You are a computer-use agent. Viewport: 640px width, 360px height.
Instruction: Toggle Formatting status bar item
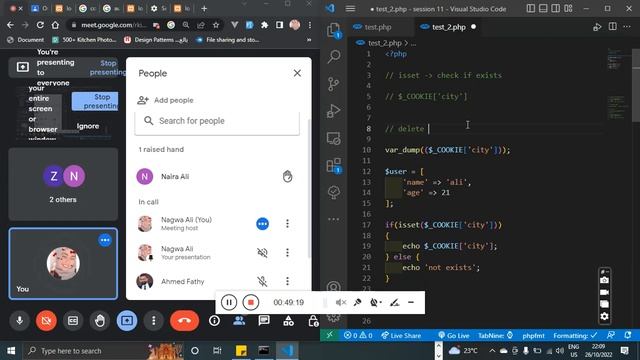coord(575,336)
